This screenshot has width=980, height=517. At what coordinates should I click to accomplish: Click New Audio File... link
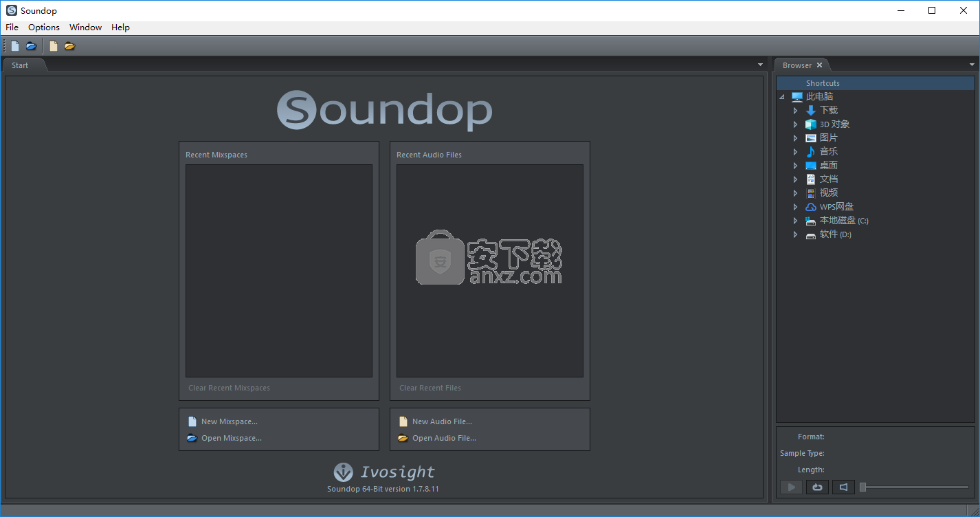pos(442,421)
